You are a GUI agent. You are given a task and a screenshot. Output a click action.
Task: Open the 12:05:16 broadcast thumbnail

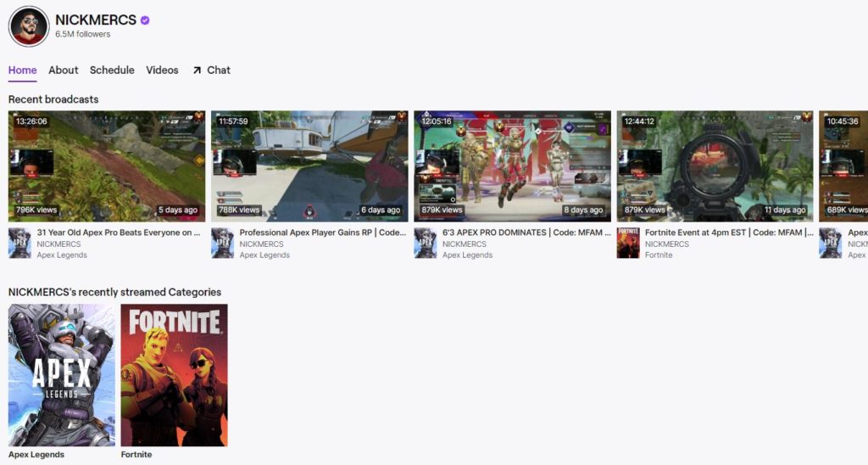pyautogui.click(x=513, y=166)
